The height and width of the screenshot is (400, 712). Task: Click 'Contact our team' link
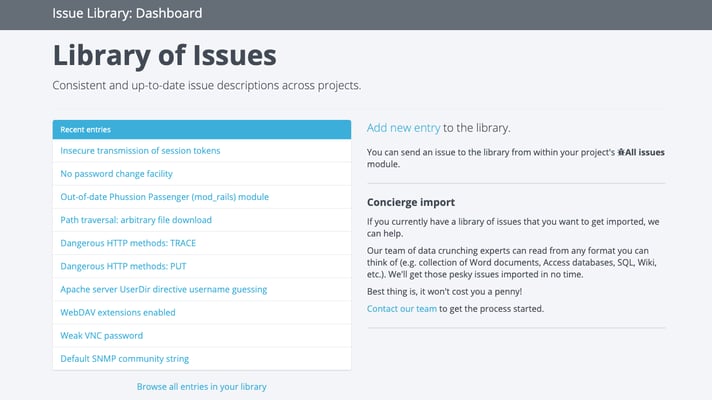401,309
